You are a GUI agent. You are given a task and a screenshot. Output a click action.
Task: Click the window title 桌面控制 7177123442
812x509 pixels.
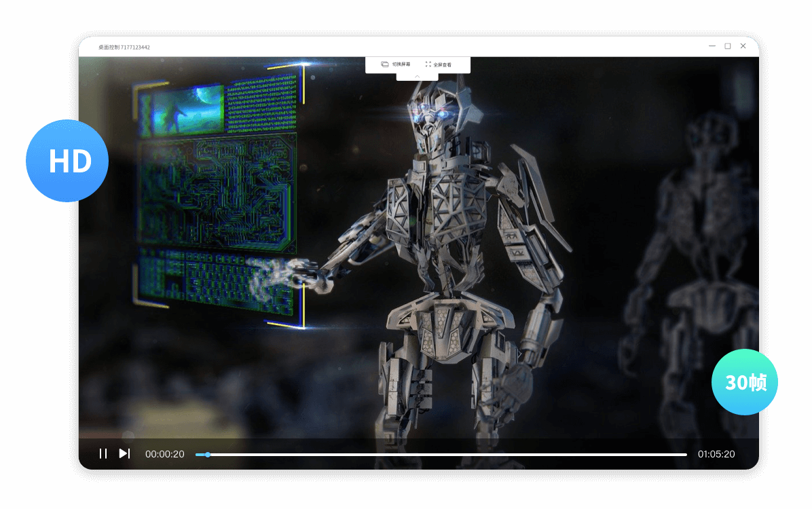click(124, 48)
